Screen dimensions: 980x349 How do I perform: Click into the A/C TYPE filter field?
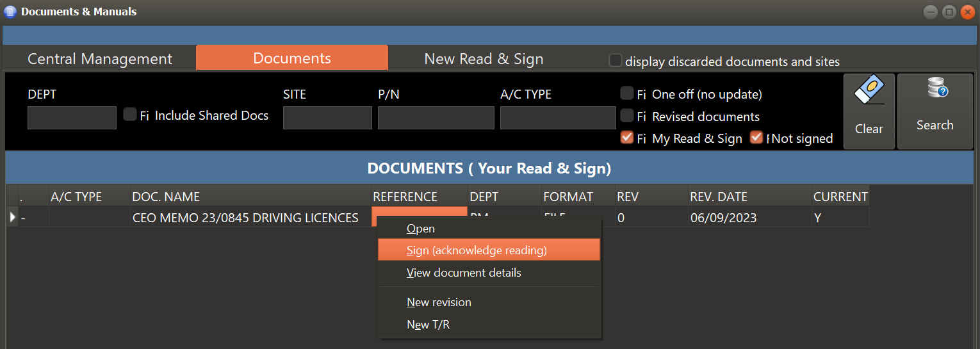pyautogui.click(x=558, y=118)
